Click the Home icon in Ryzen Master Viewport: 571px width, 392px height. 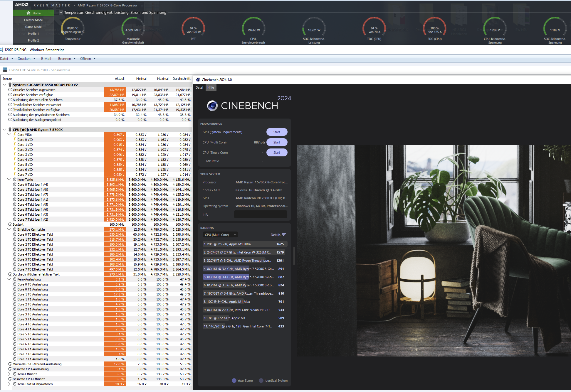coord(28,13)
